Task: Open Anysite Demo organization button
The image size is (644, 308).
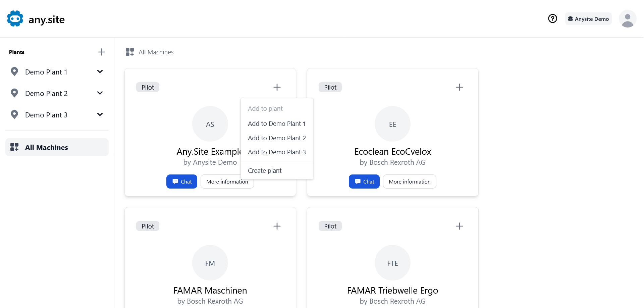Action: (588, 19)
